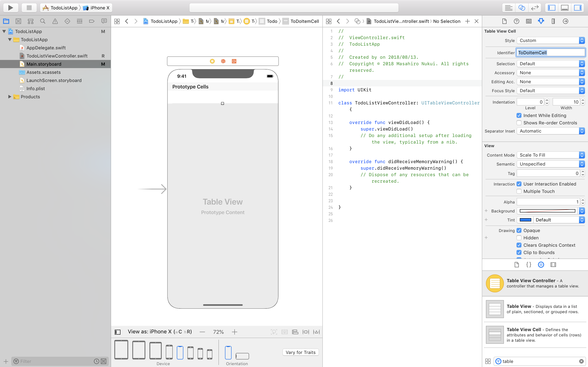Open the find navigator
The width and height of the screenshot is (588, 367).
(43, 21)
